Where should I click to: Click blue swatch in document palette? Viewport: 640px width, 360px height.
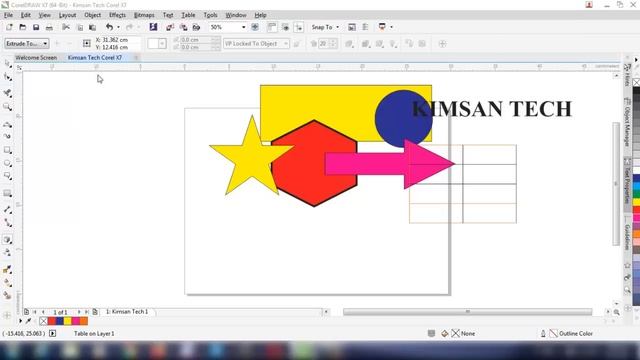[60, 321]
